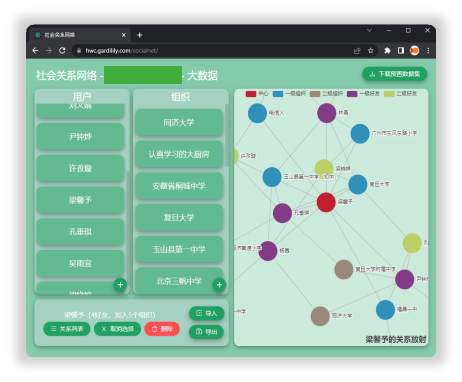Open a new browser tab with the plus

coord(140,35)
